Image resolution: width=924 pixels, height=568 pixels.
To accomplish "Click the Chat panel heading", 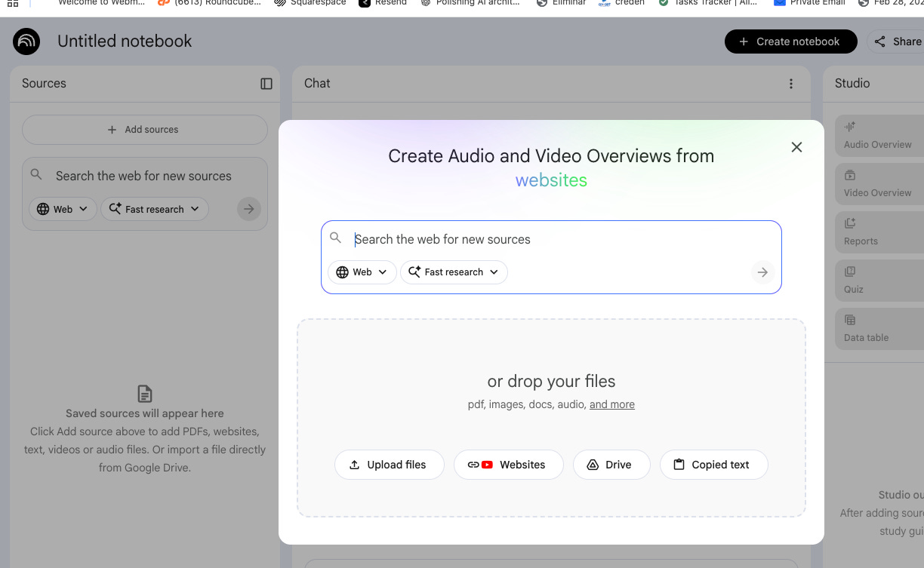I will 317,84.
